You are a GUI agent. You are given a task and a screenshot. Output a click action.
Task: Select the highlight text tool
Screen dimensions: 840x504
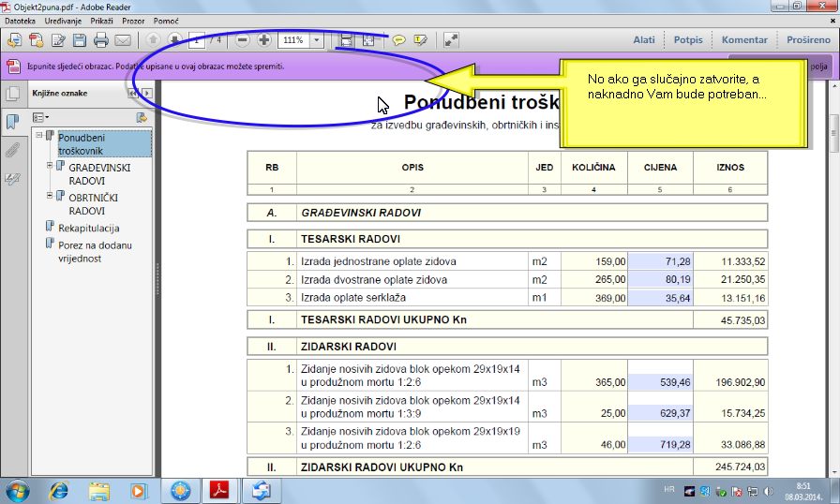coord(421,40)
